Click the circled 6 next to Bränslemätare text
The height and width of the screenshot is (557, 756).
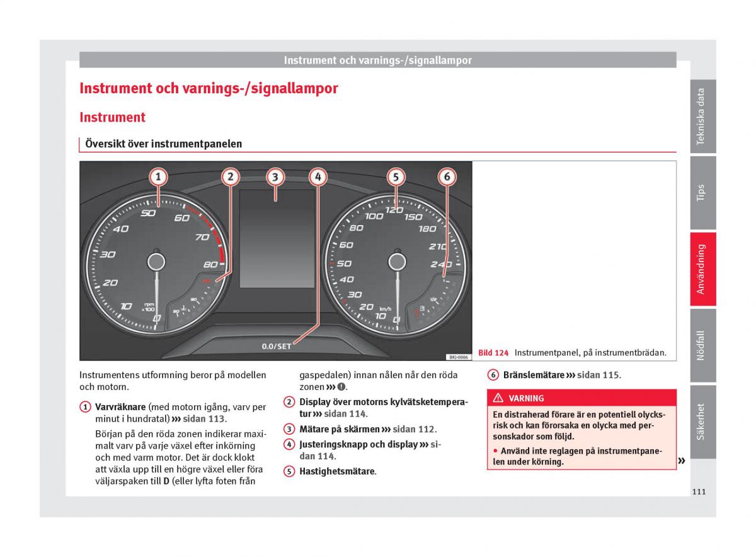point(493,375)
